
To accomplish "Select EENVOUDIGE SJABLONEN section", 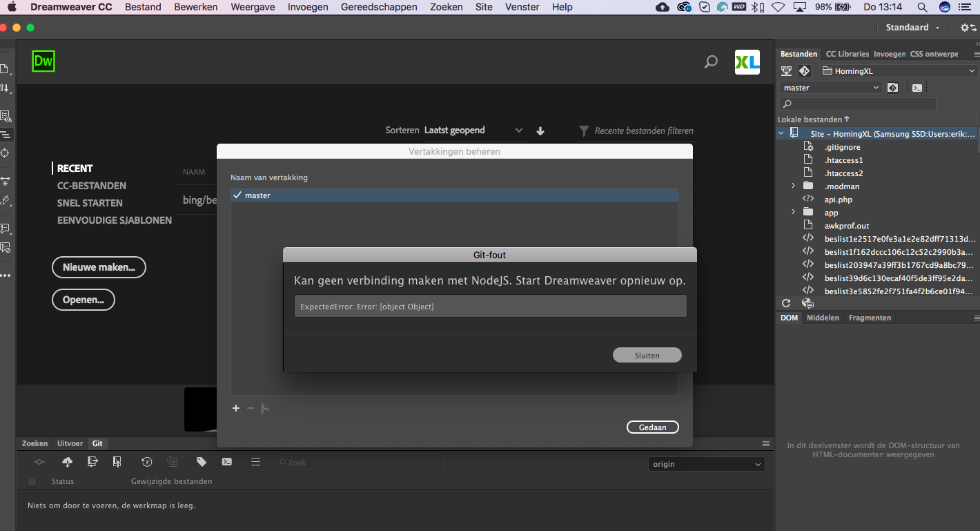I will (115, 220).
